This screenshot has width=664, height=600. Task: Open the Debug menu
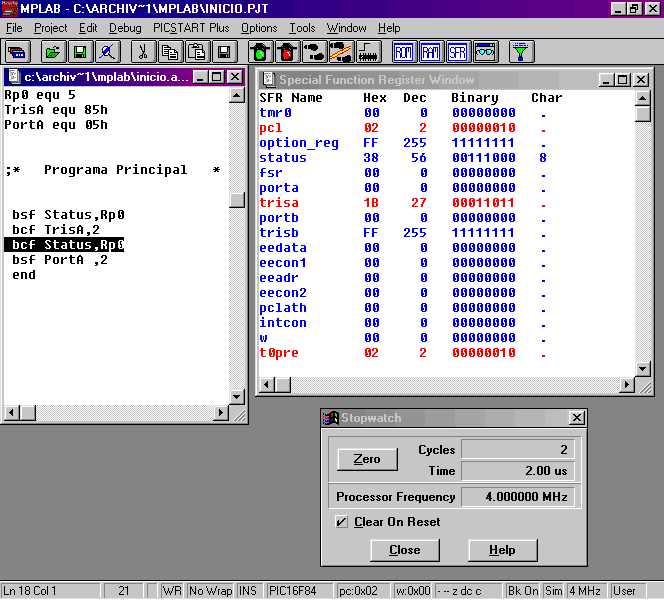125,28
